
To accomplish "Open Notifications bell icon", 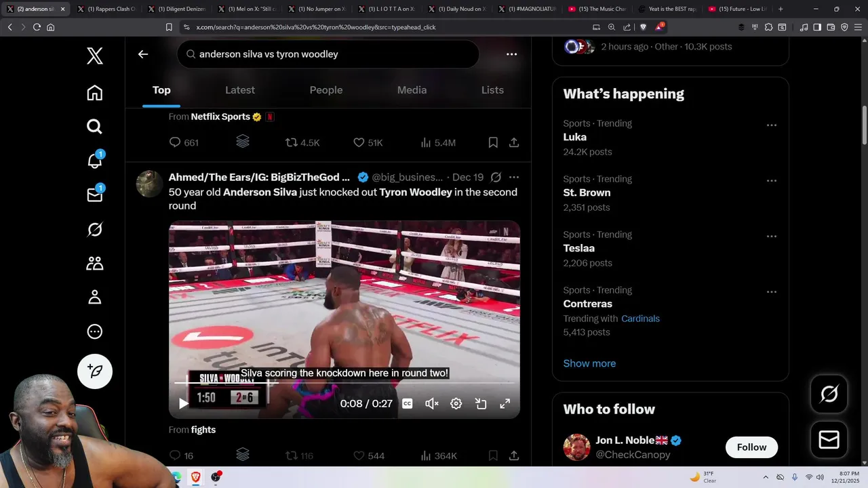I will [x=95, y=161].
